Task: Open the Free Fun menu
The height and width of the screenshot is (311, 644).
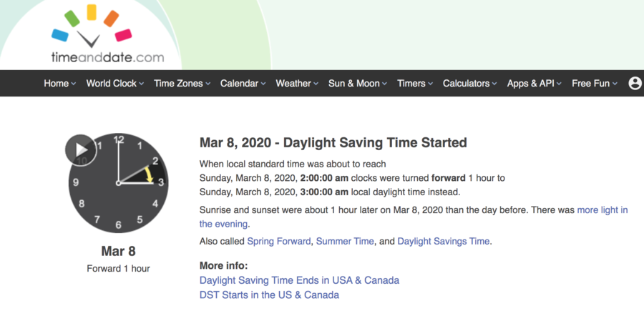Action: (x=595, y=83)
